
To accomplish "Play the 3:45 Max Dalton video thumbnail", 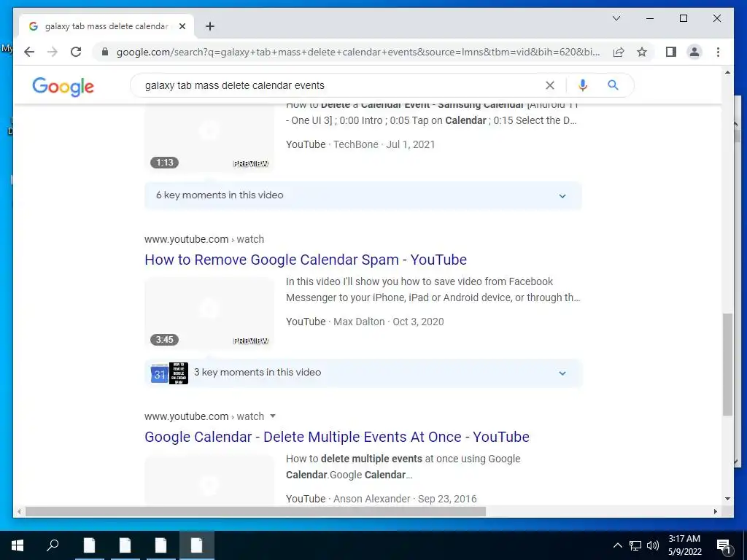I will coord(209,313).
